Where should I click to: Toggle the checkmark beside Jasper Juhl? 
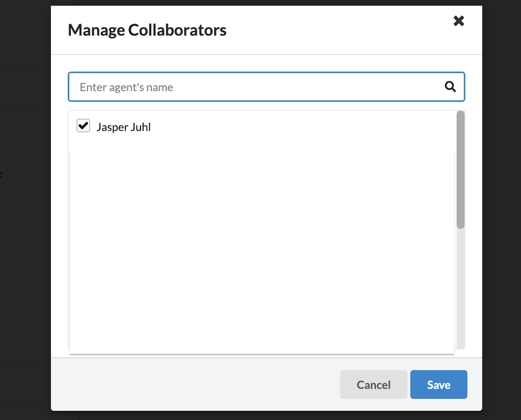[83, 126]
